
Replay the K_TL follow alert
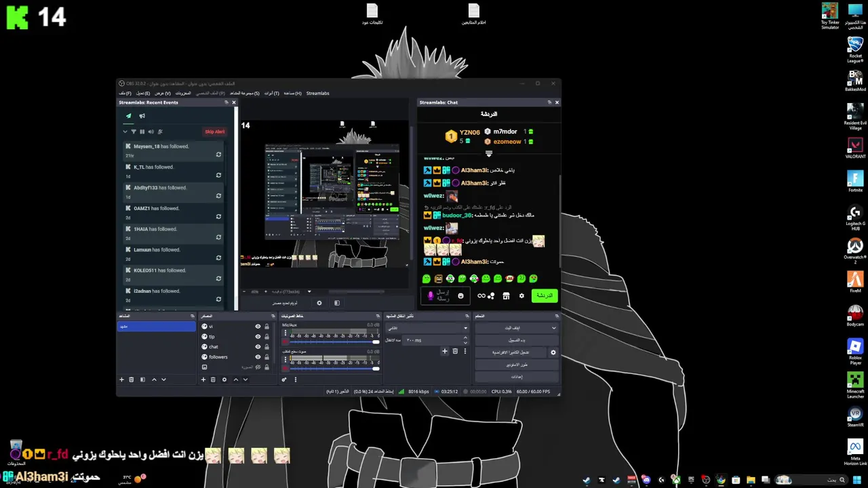pyautogui.click(x=218, y=175)
